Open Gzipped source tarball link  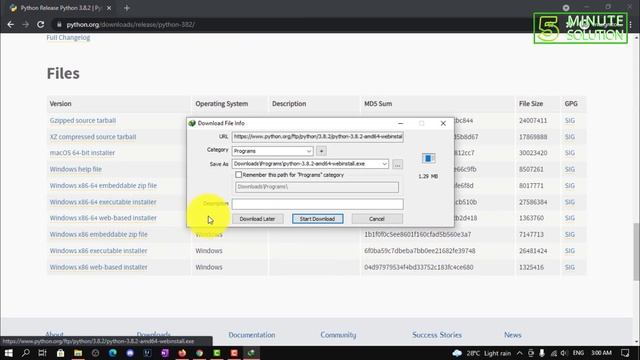[x=83, y=120]
